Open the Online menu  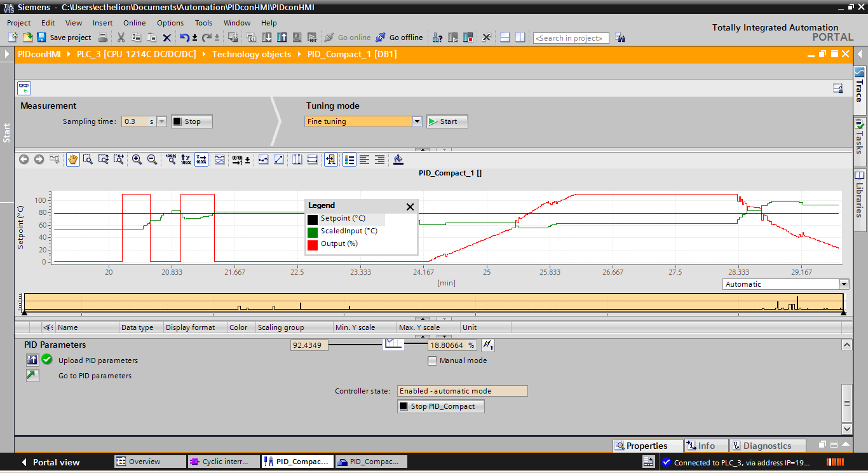(134, 22)
